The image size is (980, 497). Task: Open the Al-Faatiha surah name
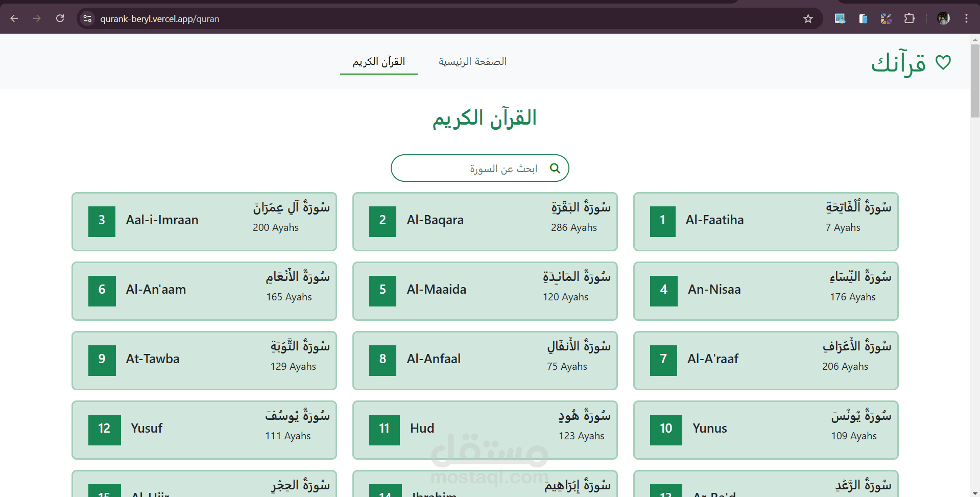[714, 220]
